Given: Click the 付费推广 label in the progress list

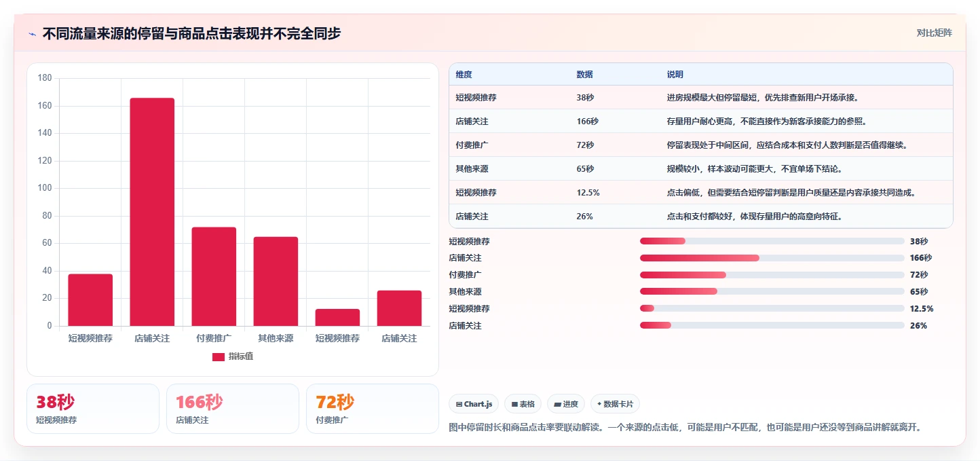Looking at the screenshot, I should point(466,275).
